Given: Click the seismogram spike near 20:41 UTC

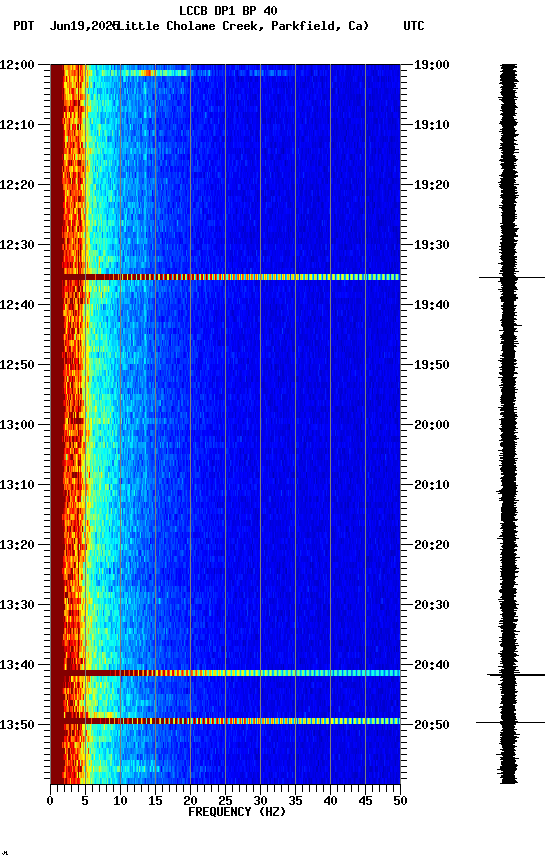Looking at the screenshot, I should (516, 674).
